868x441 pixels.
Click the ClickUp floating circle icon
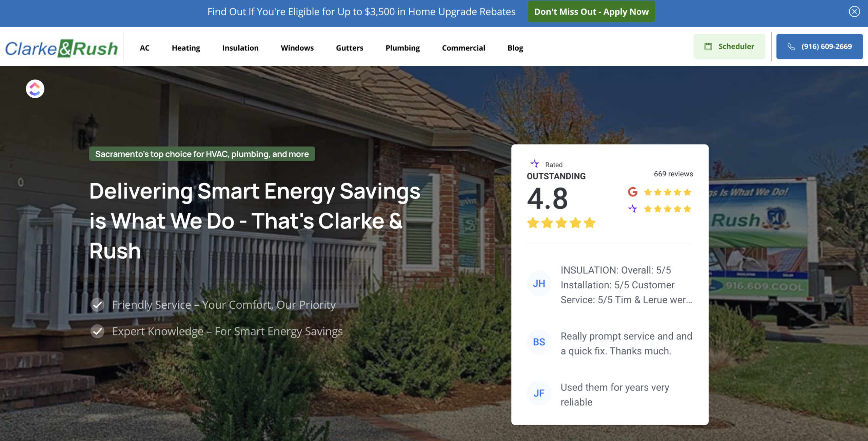click(35, 89)
